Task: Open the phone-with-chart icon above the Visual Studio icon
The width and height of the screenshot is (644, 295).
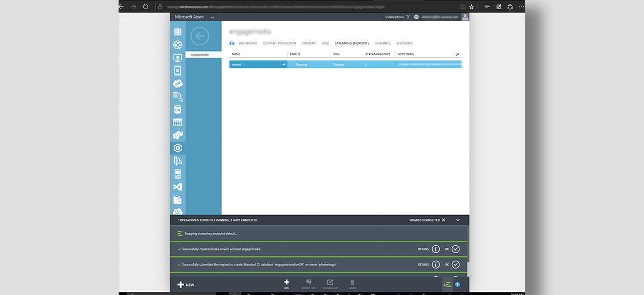Action: 178,174
